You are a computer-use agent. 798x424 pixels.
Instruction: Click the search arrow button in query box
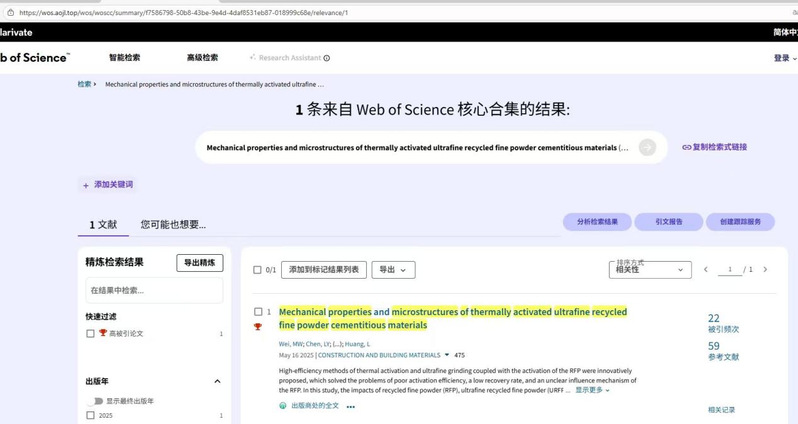[x=647, y=147]
